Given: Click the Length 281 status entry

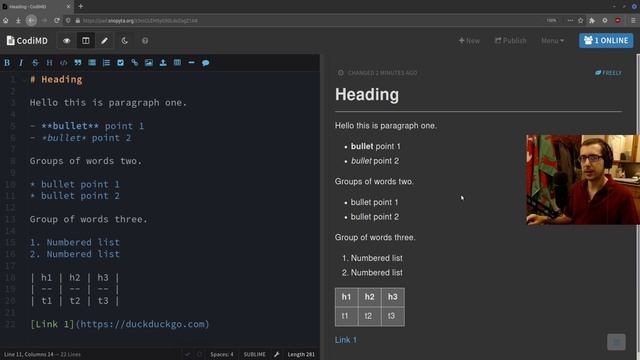Looking at the screenshot, I should [301, 354].
